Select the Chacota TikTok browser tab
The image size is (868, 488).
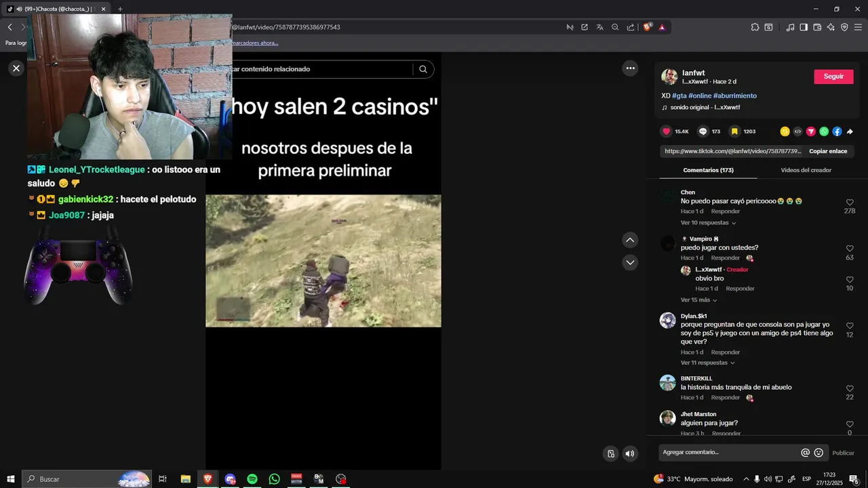click(x=56, y=9)
